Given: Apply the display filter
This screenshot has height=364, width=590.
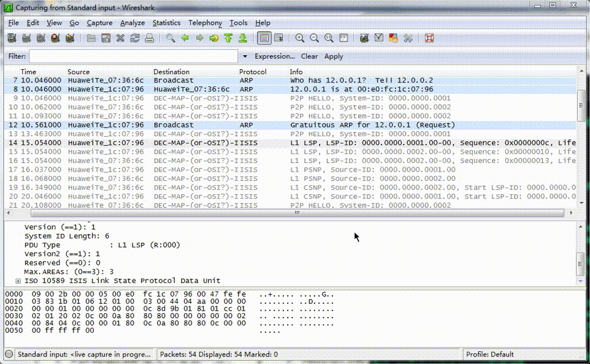Looking at the screenshot, I should (x=334, y=56).
